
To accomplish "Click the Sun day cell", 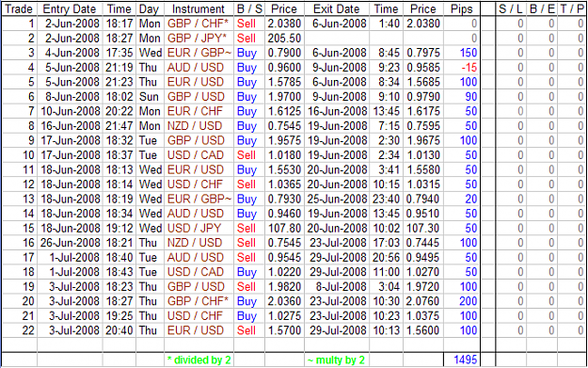I will tap(149, 97).
